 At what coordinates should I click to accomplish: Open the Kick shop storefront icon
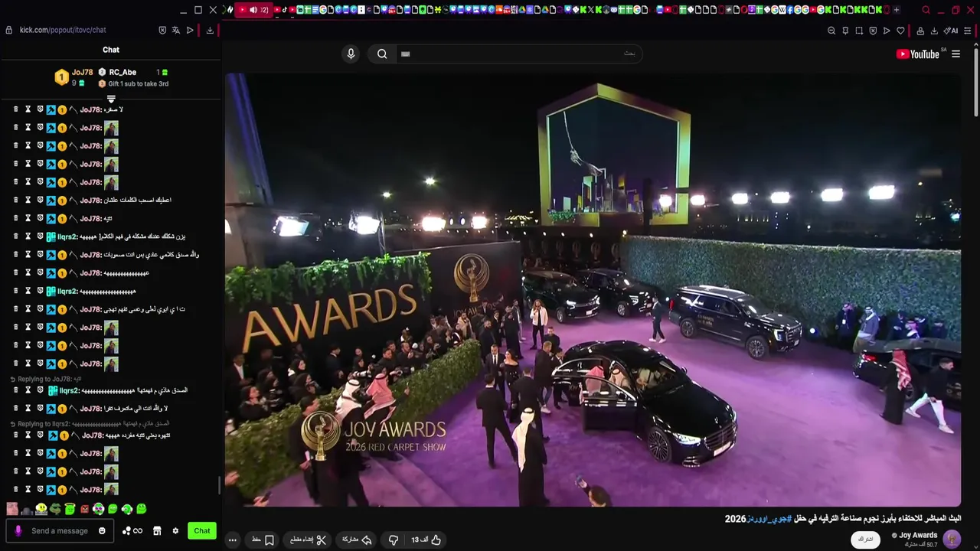point(157,530)
